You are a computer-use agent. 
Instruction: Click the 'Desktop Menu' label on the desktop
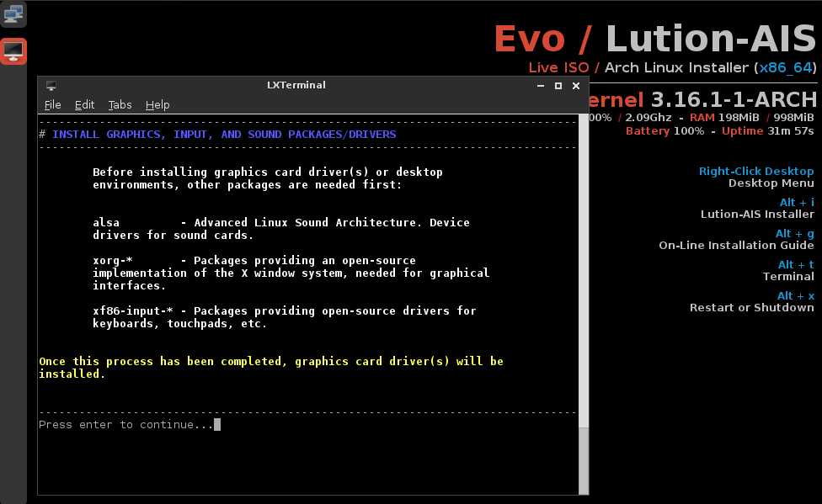(x=771, y=183)
